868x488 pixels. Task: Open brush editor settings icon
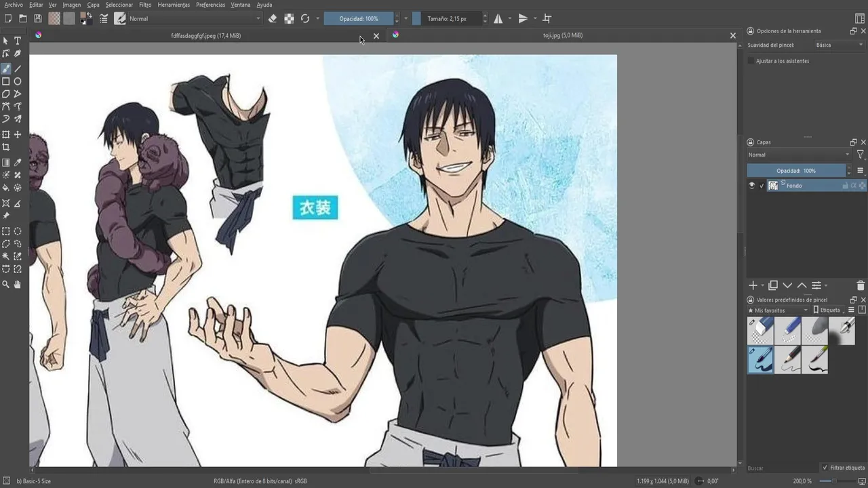pos(104,18)
